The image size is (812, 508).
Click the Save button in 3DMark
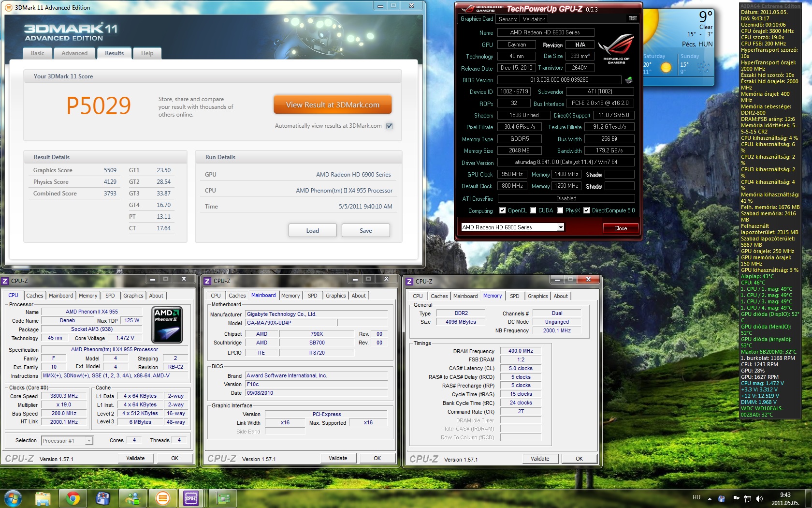point(366,231)
